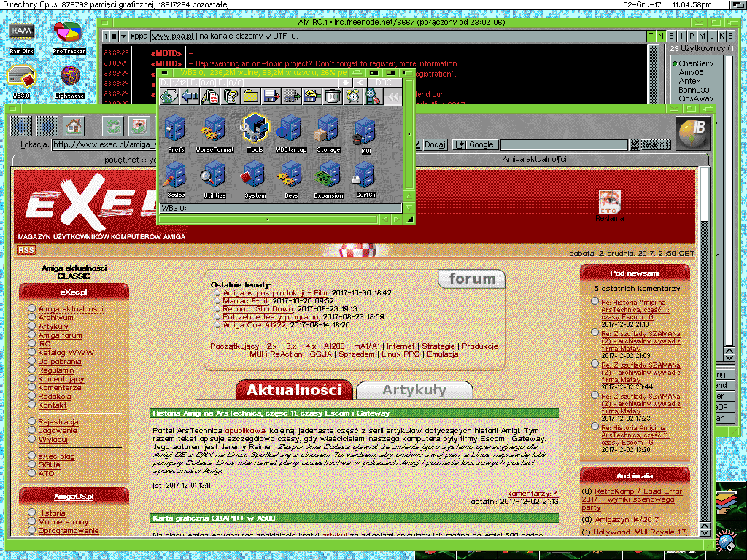Click the dithered floppy with green arrow icon
Screen dimensions: 747x560
(x=292, y=97)
